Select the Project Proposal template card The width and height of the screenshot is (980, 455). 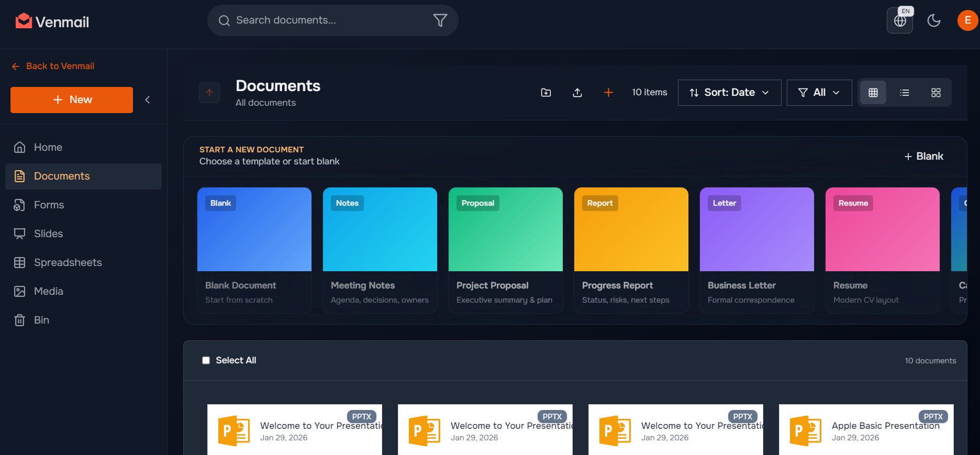point(505,250)
